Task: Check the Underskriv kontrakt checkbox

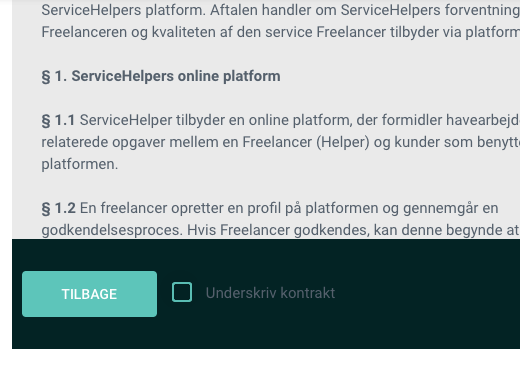Action: point(182,292)
